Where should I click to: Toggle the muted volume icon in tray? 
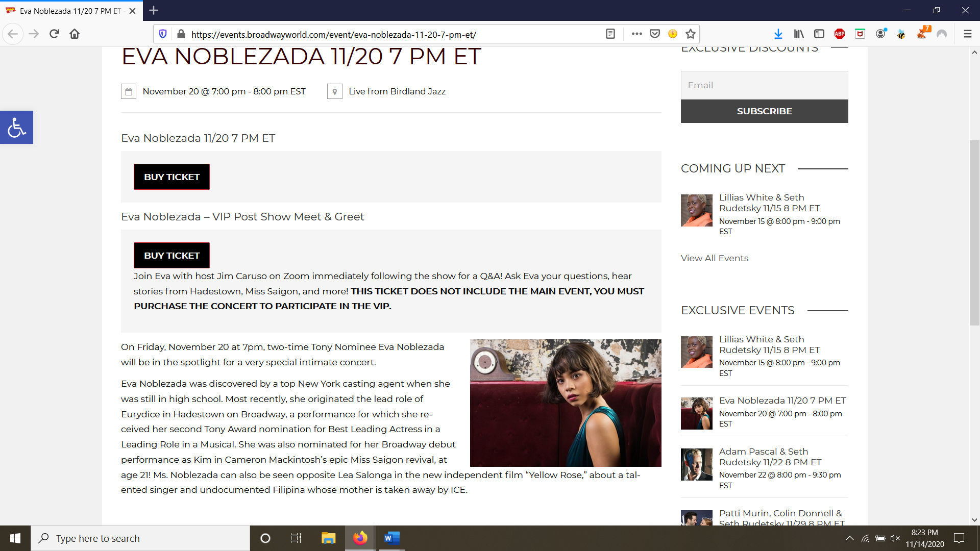(x=895, y=538)
